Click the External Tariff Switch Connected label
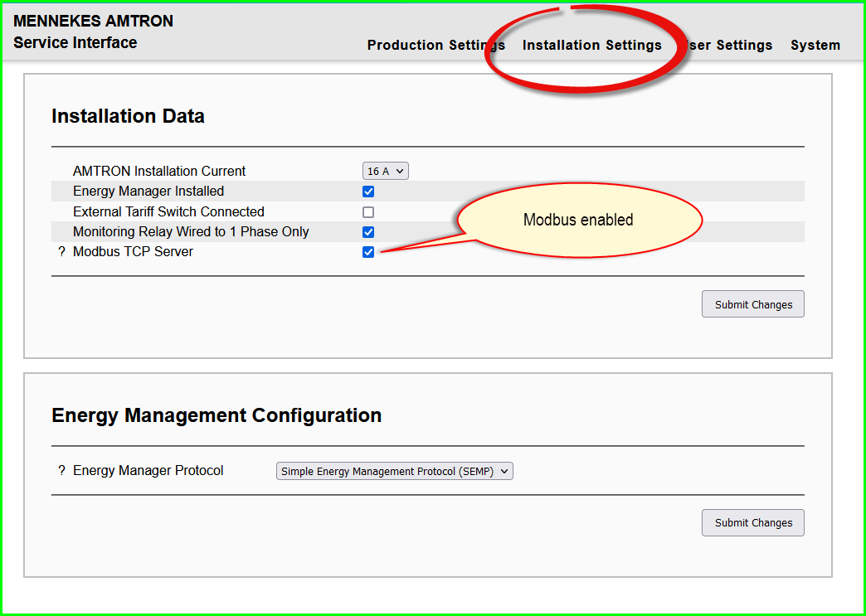This screenshot has width=866, height=616. pos(168,212)
